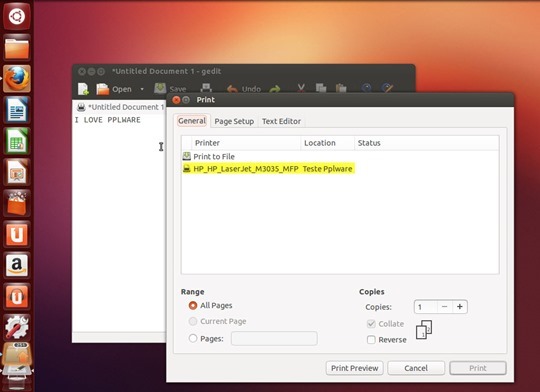Viewport: 540px width, 392px height.
Task: Click the Print button in the dialog
Action: (x=478, y=368)
